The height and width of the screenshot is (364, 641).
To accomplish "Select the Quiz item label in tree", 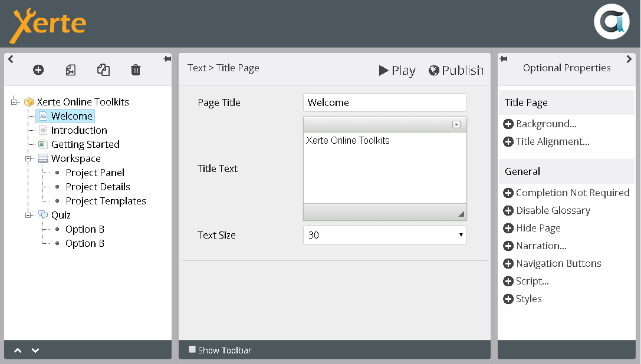I will [x=61, y=215].
